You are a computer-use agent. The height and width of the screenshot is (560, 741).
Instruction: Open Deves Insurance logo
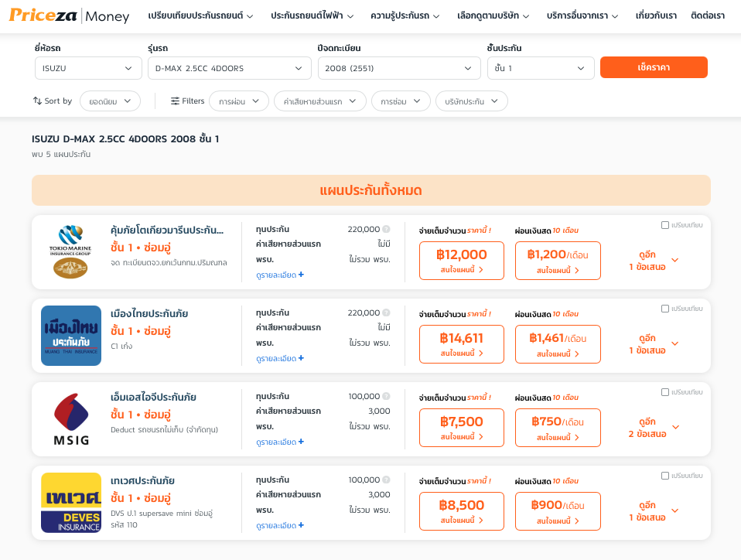coord(71,503)
